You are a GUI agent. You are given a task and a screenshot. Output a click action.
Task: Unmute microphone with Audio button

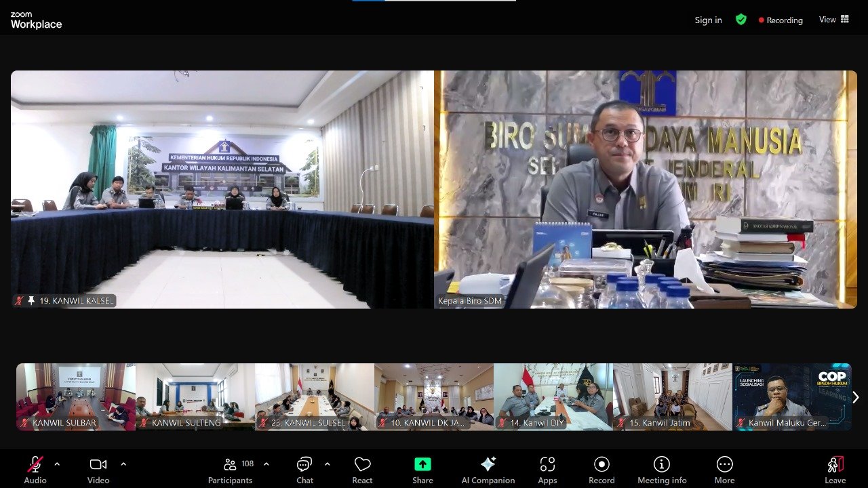tap(35, 469)
